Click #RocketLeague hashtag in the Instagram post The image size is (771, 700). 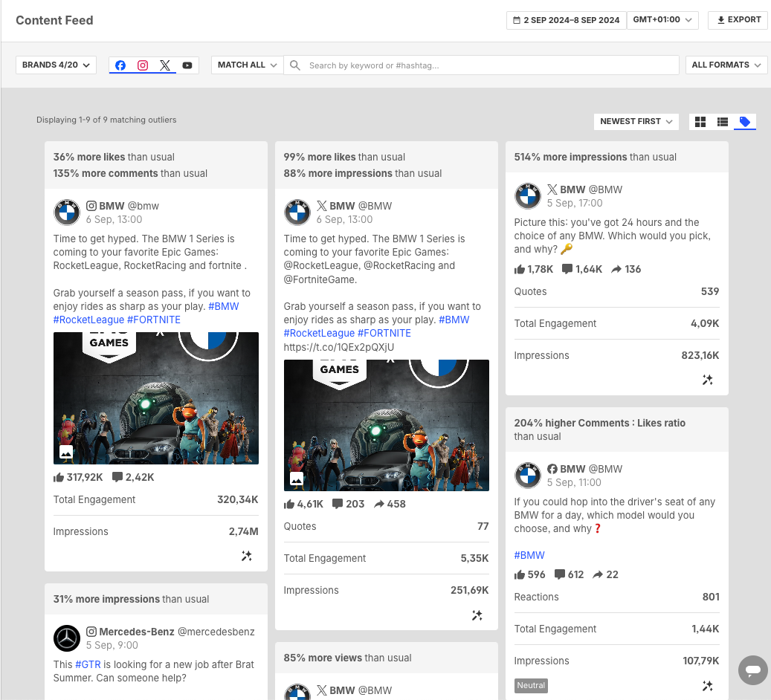click(x=89, y=320)
